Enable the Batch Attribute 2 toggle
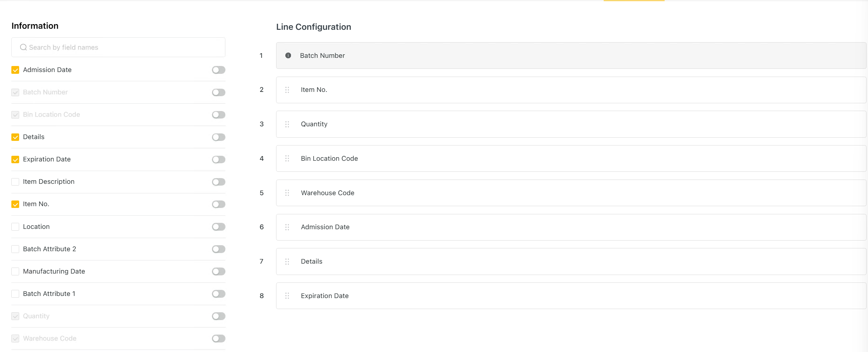Screen dimensions: 868x352 (x=218, y=249)
